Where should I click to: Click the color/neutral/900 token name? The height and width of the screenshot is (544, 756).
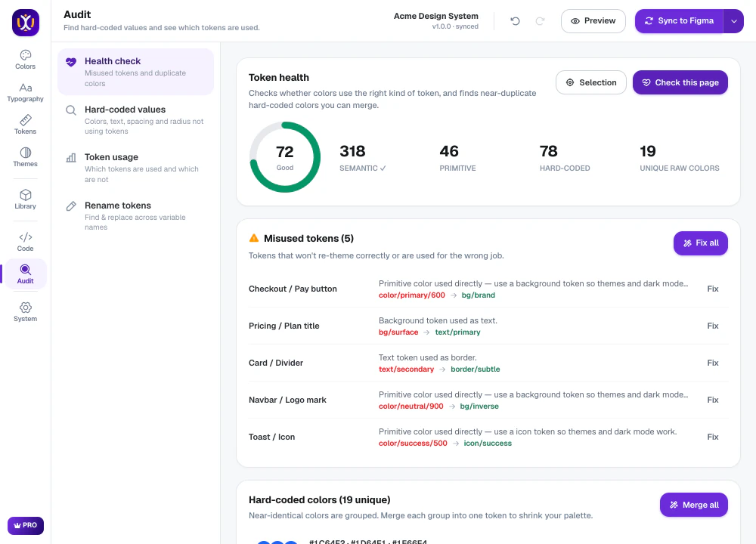pyautogui.click(x=411, y=406)
